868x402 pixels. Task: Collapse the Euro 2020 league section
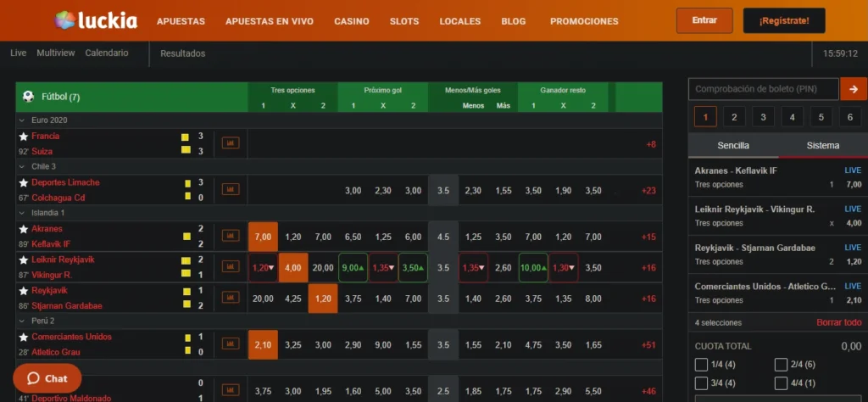coord(21,120)
